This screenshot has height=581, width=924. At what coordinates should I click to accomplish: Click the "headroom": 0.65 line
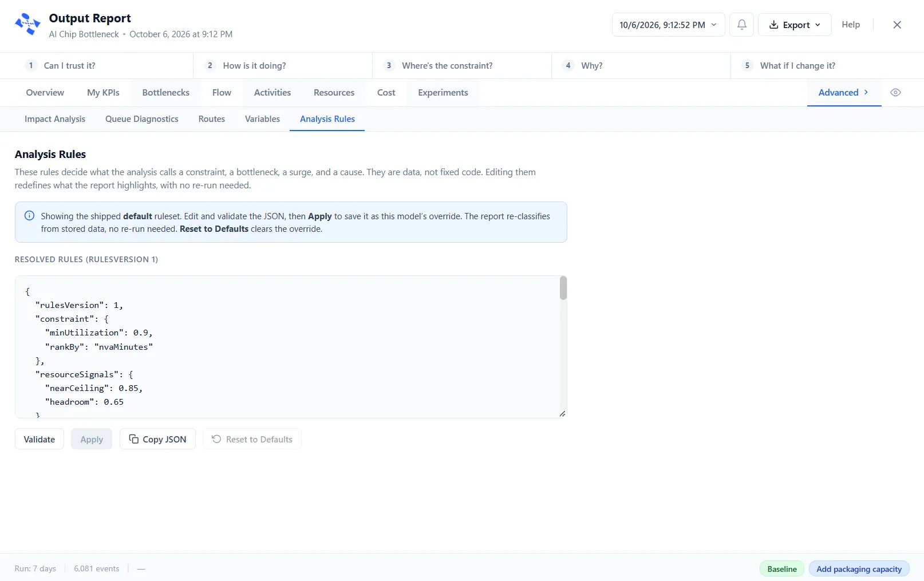pos(84,402)
